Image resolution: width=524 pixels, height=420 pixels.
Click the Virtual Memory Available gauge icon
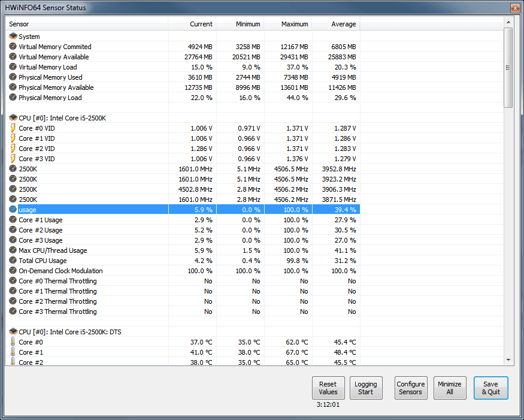tap(13, 56)
